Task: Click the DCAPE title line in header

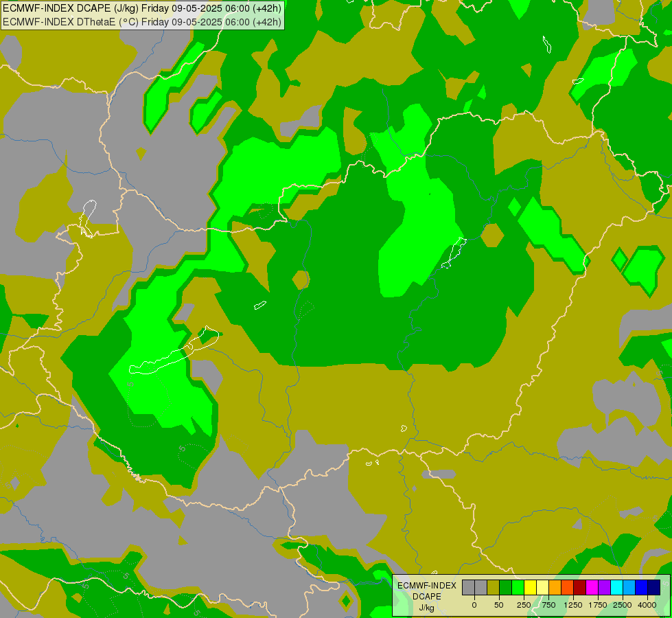Action: [x=142, y=8]
